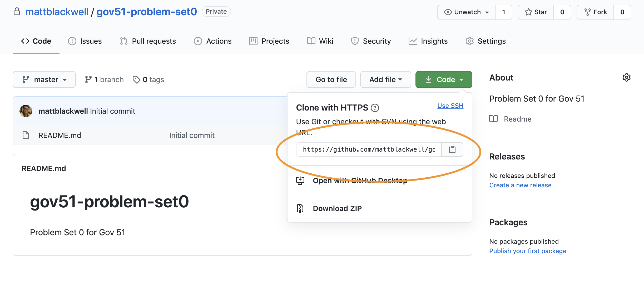Click the watchers count 1
Image resolution: width=644 pixels, height=290 pixels.
[504, 12]
